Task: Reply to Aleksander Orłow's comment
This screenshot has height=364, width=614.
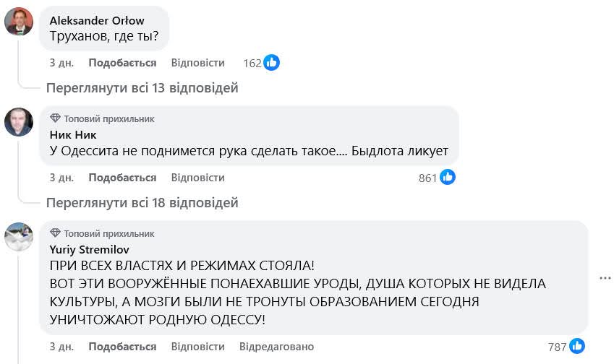Action: [x=197, y=63]
